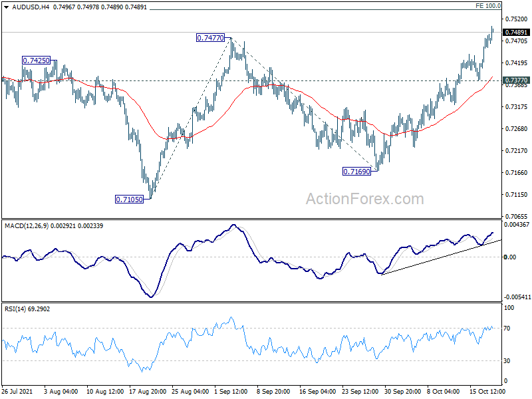Click the 10 Aug 12:00 time label
532x399 pixels.
click(105, 391)
